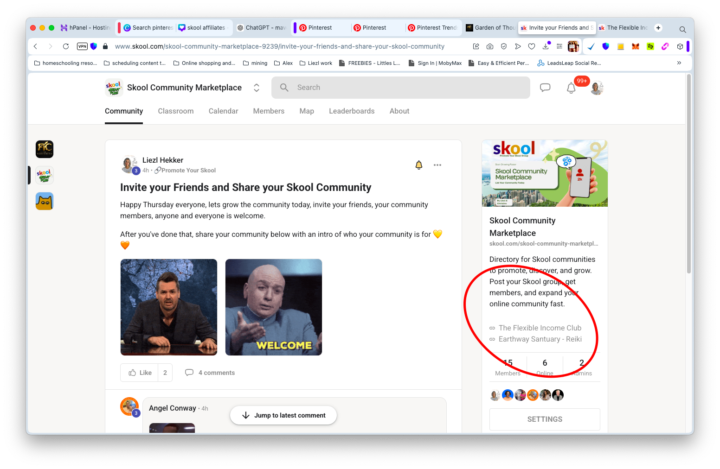The height and width of the screenshot is (469, 720).
Task: Open the top community icon in left sidebar
Action: point(44,149)
